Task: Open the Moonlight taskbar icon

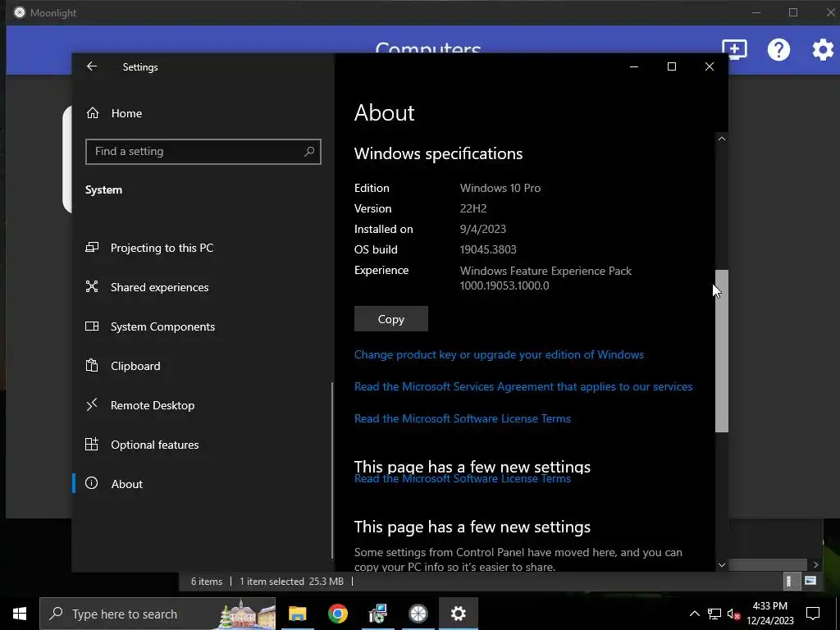Action: 418,614
